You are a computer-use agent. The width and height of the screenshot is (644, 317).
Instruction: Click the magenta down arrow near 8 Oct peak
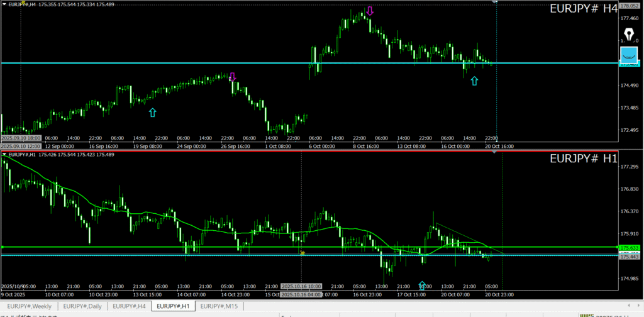click(x=370, y=11)
